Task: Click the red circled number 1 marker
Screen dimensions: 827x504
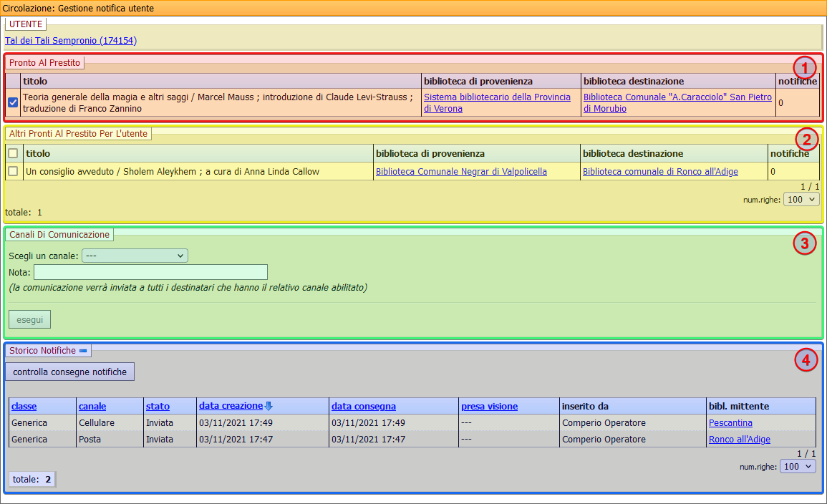Action: pos(806,68)
